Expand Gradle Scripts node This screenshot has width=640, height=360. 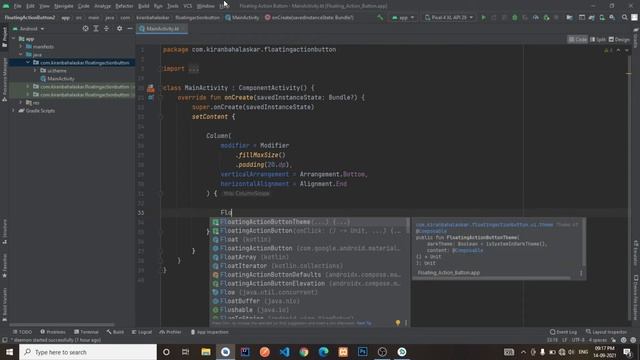14,111
